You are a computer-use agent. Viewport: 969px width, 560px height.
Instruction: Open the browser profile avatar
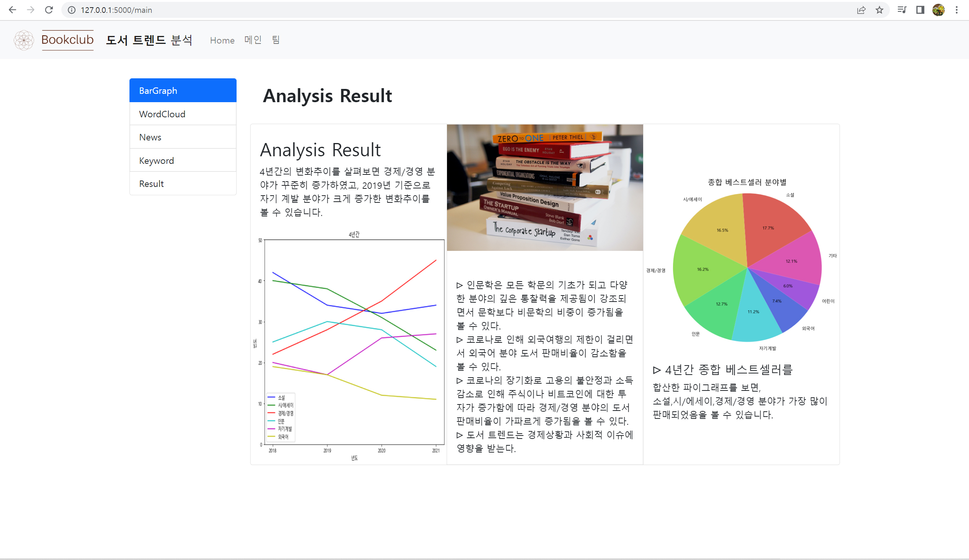coord(939,10)
